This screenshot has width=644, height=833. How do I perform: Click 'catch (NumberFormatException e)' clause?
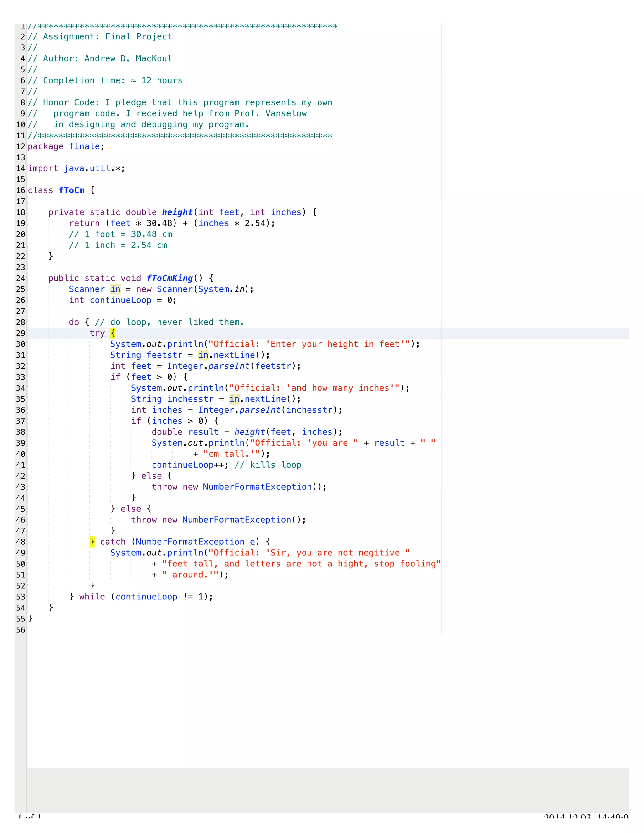[180, 542]
